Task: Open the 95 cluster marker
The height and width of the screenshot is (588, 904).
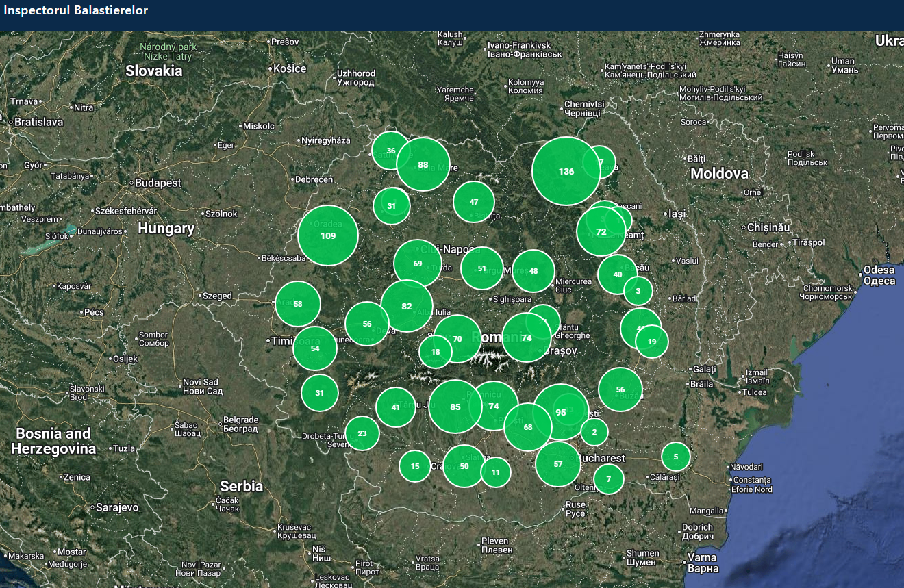Action: (561, 412)
